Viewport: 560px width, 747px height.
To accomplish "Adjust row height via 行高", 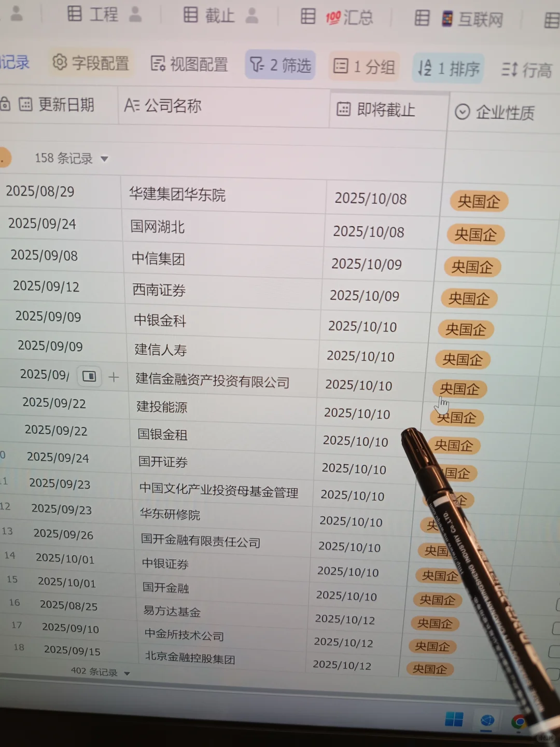I will [527, 70].
